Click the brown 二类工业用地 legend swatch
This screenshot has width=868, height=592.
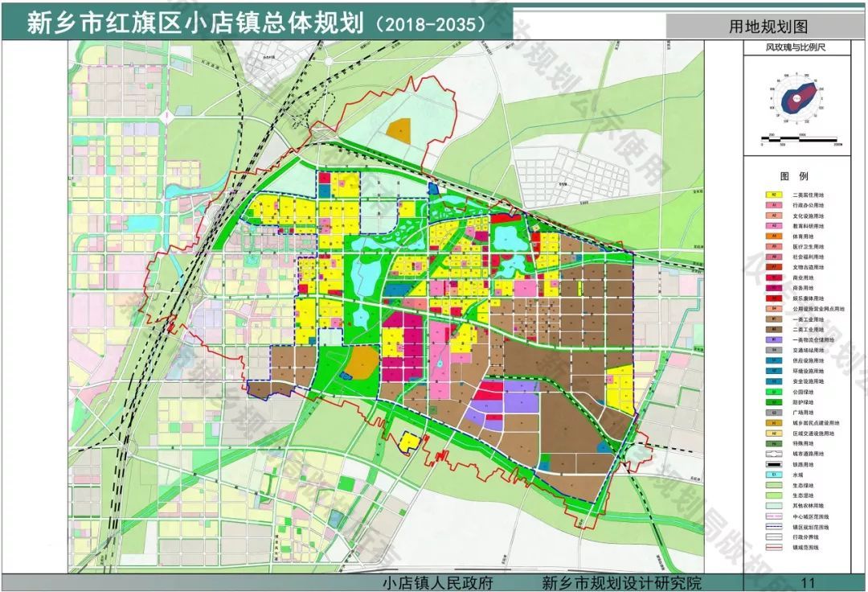(x=774, y=330)
